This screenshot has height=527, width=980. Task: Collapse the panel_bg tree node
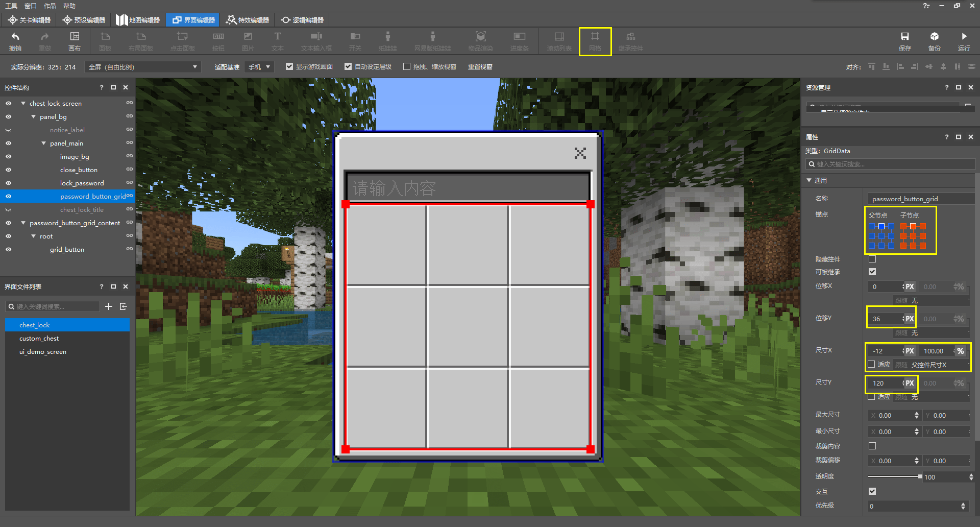click(33, 116)
